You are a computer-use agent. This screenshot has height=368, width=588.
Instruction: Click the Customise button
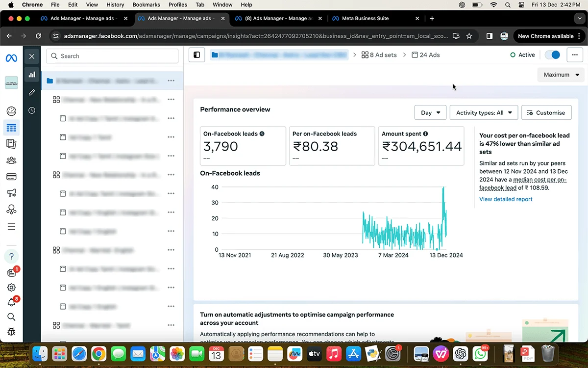coord(546,113)
